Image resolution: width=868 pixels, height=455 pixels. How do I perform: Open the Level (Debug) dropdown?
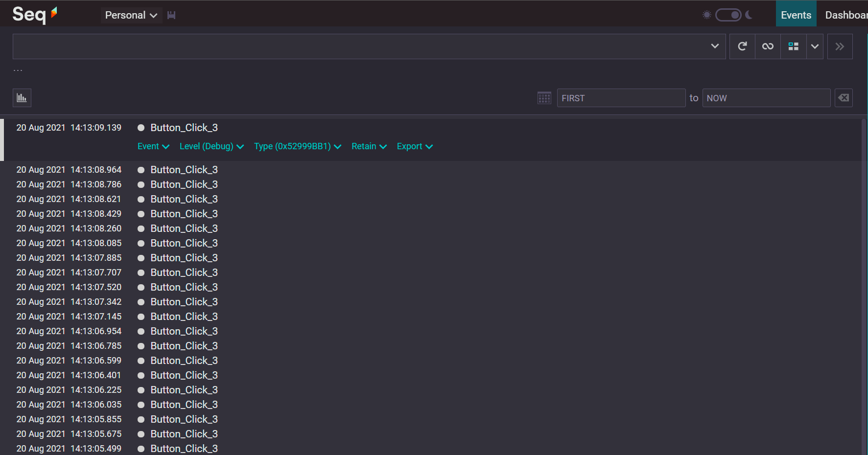pyautogui.click(x=211, y=146)
